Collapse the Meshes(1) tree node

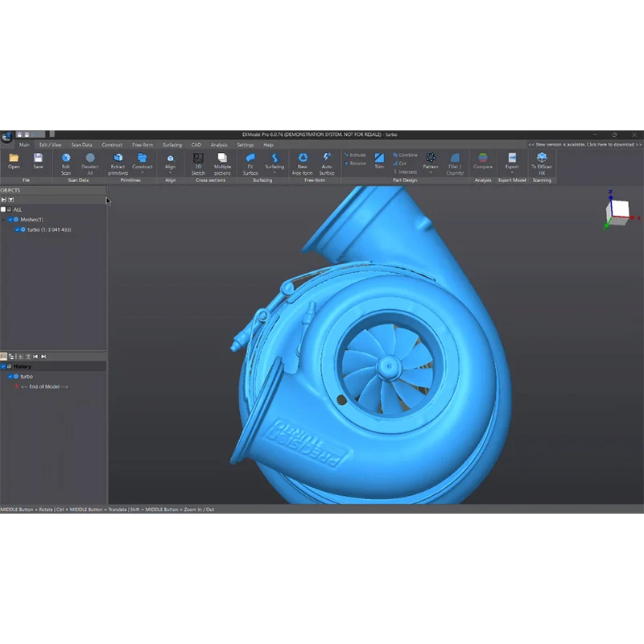pos(4,220)
